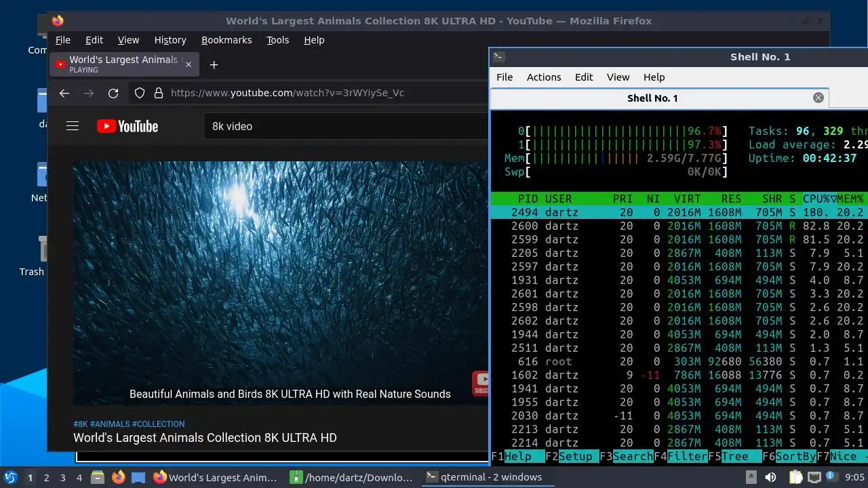
Task: Select the World's Largest Animals browser tab
Action: (125, 64)
